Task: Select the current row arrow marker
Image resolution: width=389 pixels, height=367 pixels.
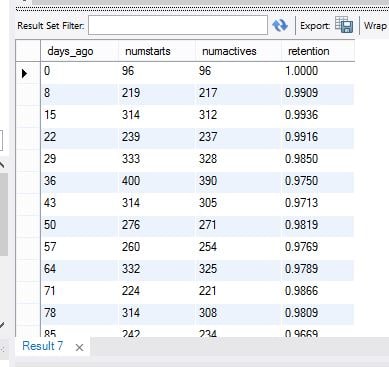Action: coord(25,73)
